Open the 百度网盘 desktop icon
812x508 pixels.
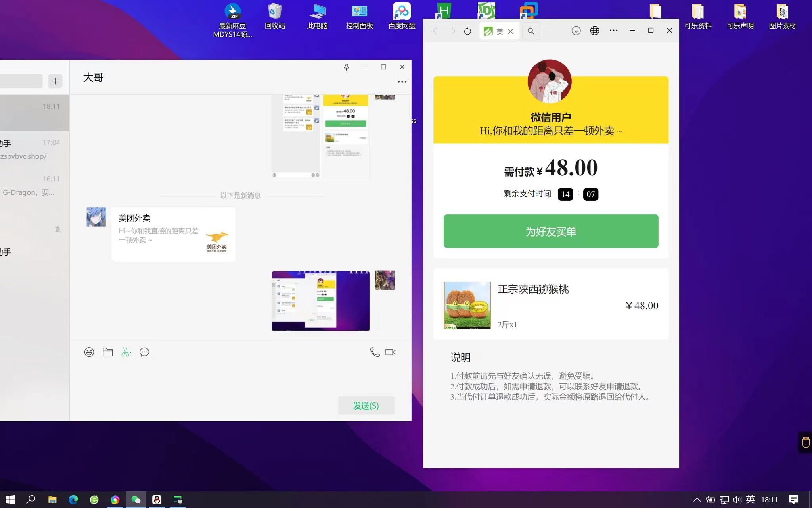click(x=402, y=16)
